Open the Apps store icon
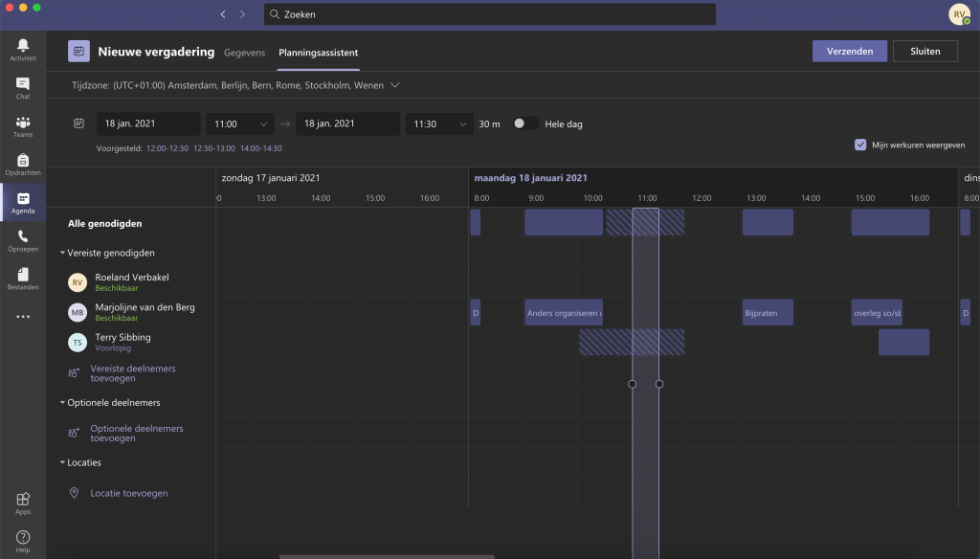This screenshot has width=980, height=559. pos(23,503)
